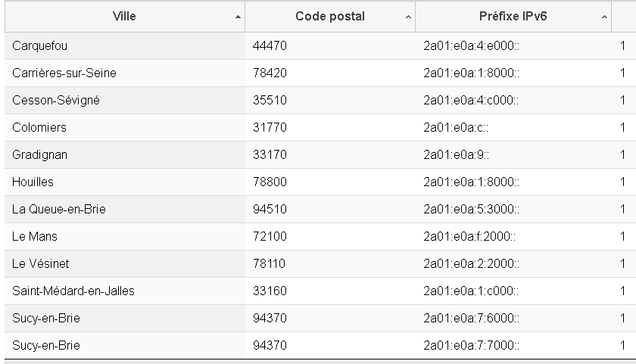The image size is (636, 364).
Task: Click IPv6 prefix 2a01:e0a:7:7000:: cell
Action: (470, 346)
